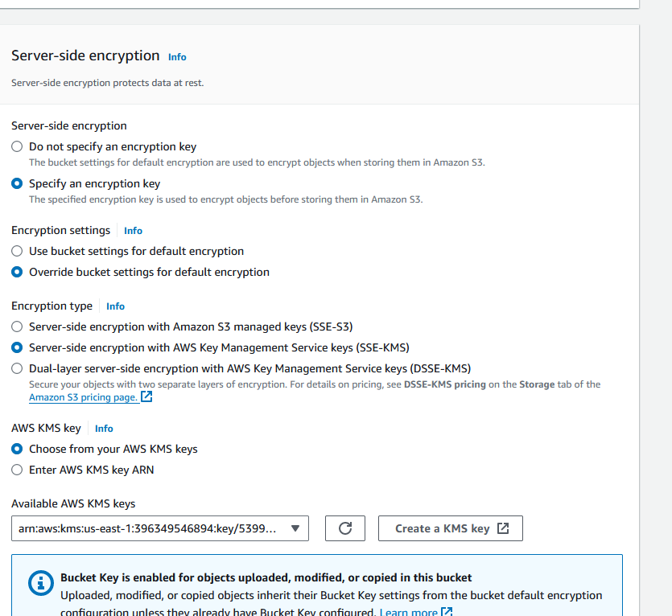Click Info link next to Encryption type
The image size is (672, 616).
tap(115, 306)
